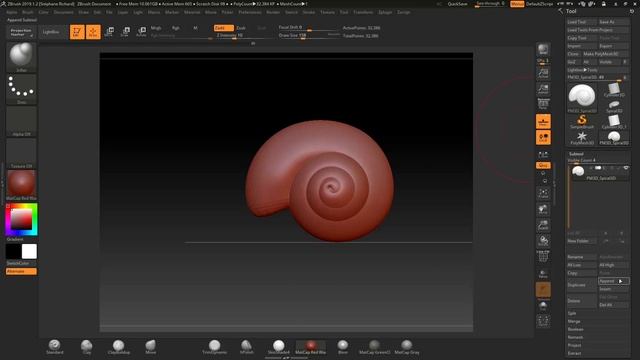Viewport: 640px width, 360px height.
Task: Toggle visibility eye of PM3D_Spiral3D subtool
Action: click(x=626, y=168)
